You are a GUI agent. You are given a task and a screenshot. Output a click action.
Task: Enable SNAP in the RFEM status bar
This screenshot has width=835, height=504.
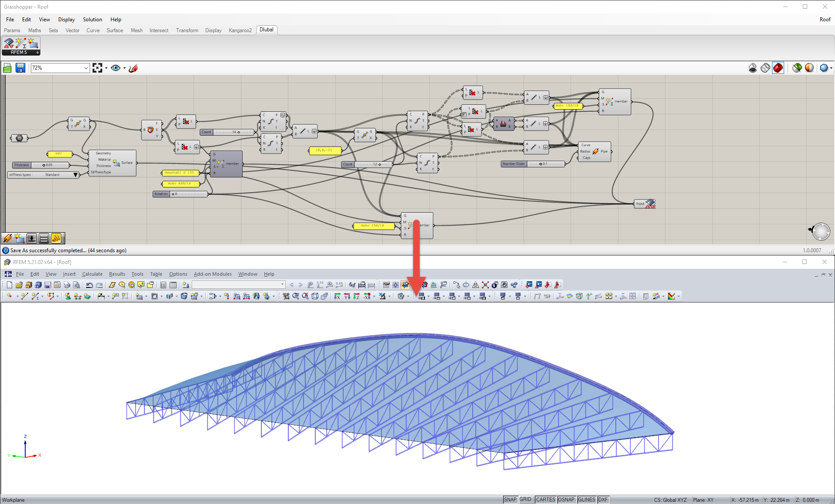[510, 499]
